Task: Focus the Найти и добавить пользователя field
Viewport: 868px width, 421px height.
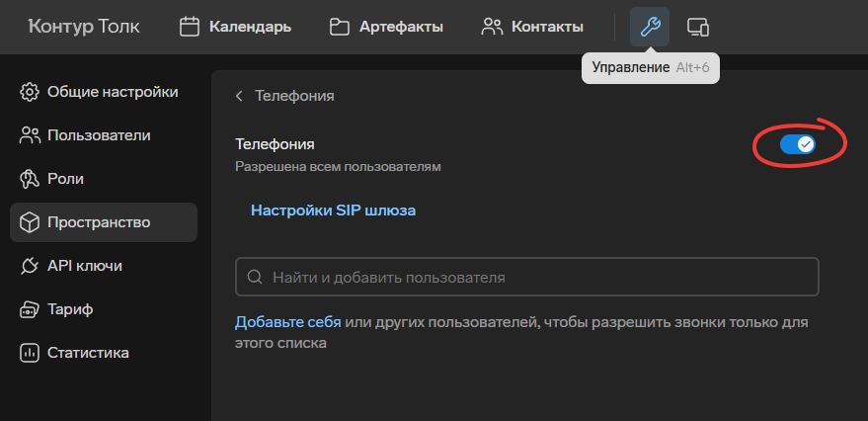Action: click(527, 277)
